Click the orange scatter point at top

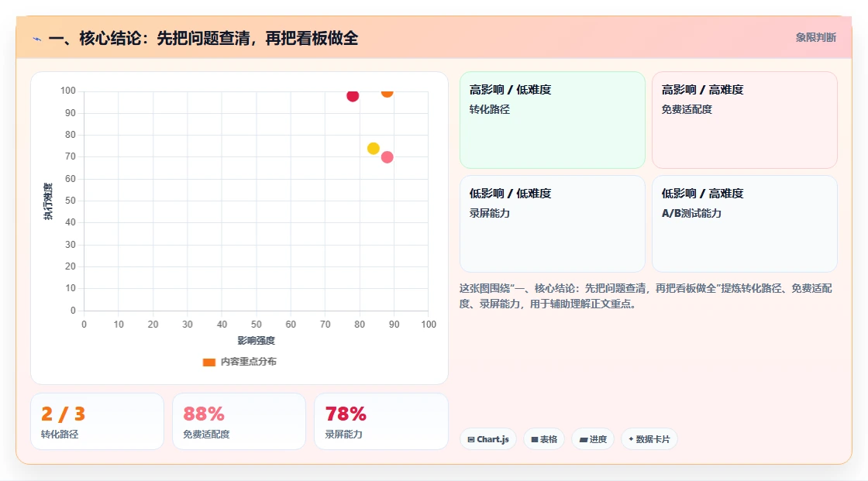pyautogui.click(x=387, y=92)
